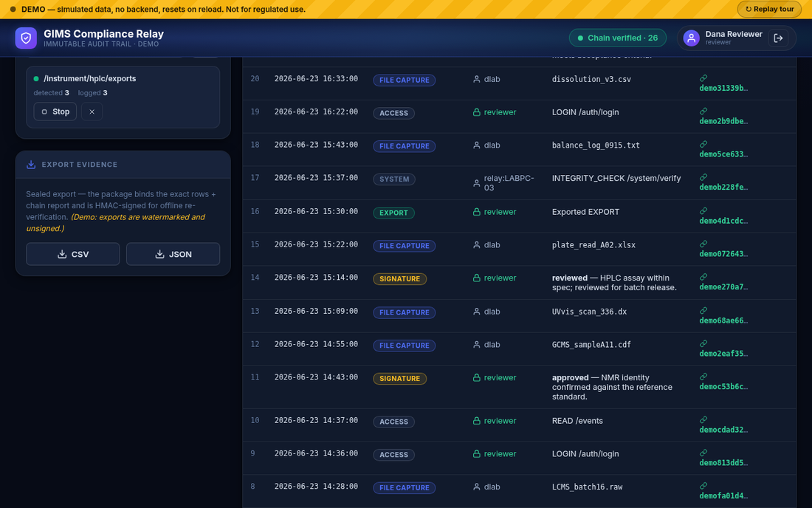Click the Exported EXPORT action text
The height and width of the screenshot is (508, 812).
585,212
